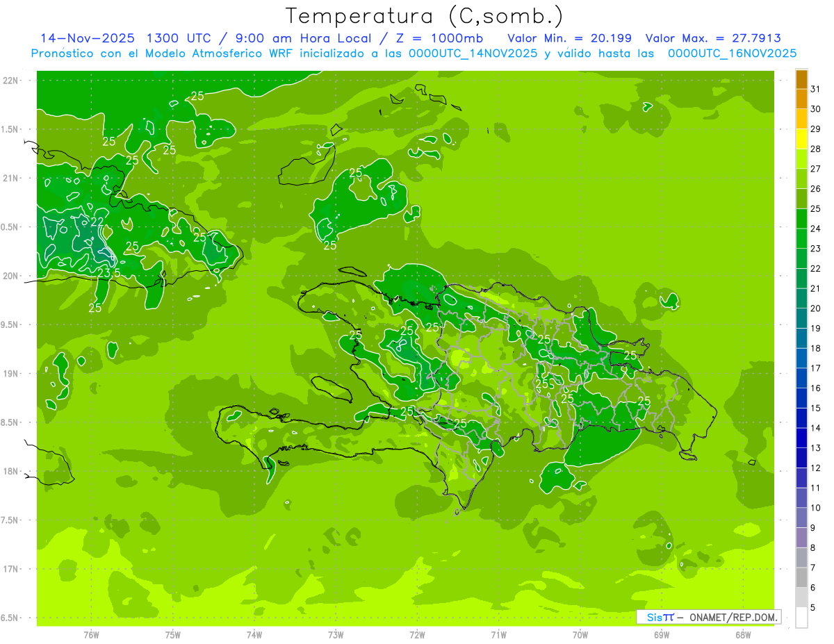
Task: Click the "72W" longitude label
Action: 417,634
